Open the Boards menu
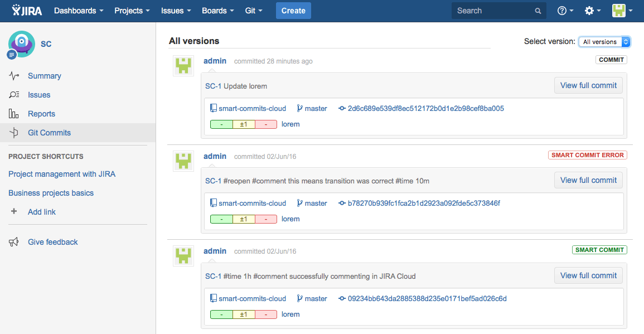Screen dimensions: 644x334 click(x=217, y=11)
